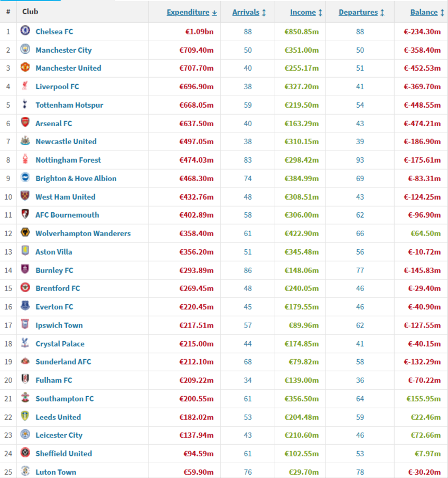Click the Arsenal FC club crest
This screenshot has width=448, height=478.
tap(25, 123)
